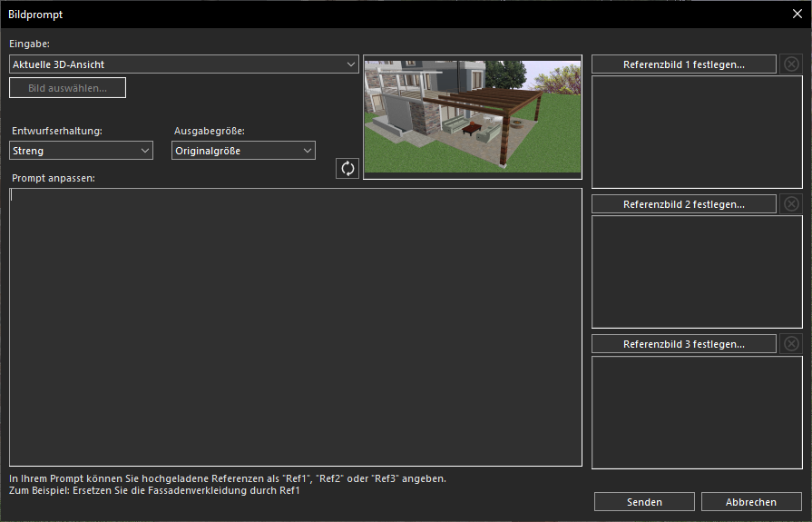Click the Eingabe: label
The height and width of the screenshot is (522, 812).
click(x=30, y=44)
